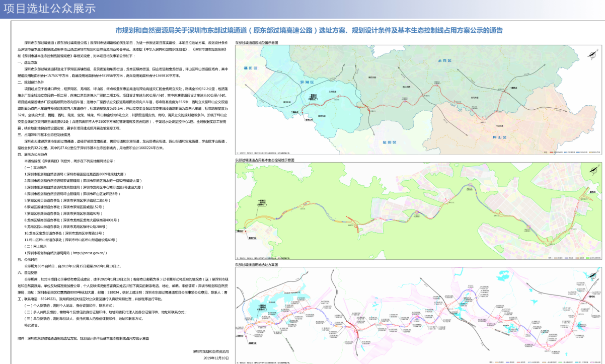
Task: Click venue 8, 龙岗区横岗街道办事处
Action: tap(71, 220)
